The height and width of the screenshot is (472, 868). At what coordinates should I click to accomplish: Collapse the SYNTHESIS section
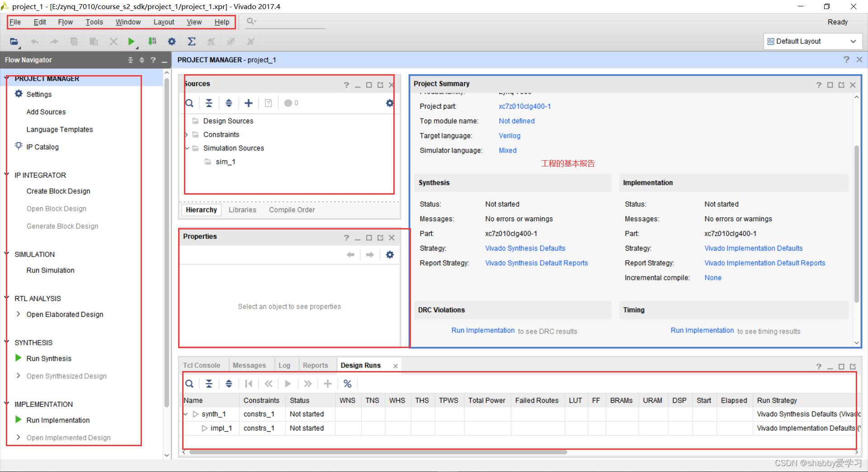coord(7,342)
